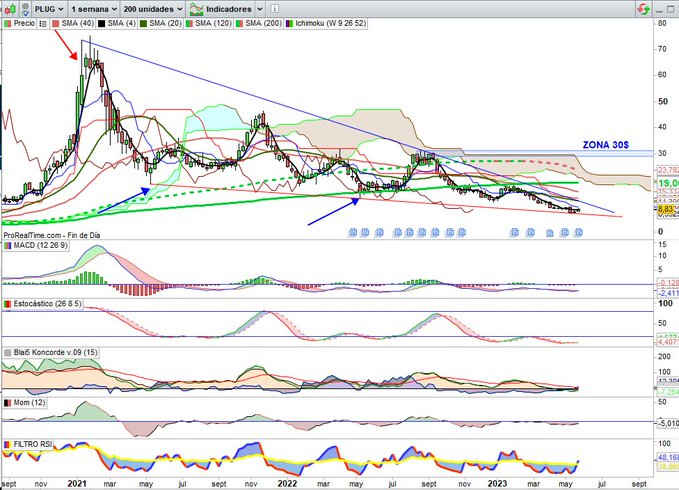The height and width of the screenshot is (490, 679).
Task: Click the green 19,0 price axis tag
Action: tap(667, 183)
